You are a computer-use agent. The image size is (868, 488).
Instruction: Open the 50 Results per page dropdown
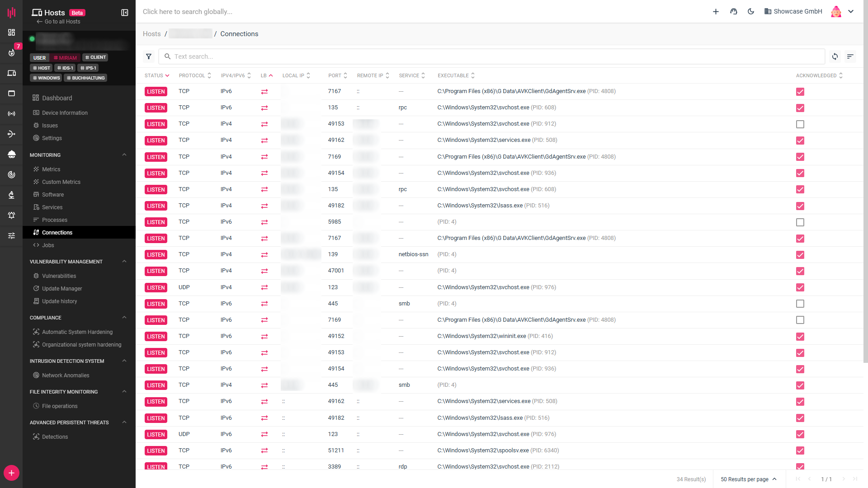coord(748,479)
